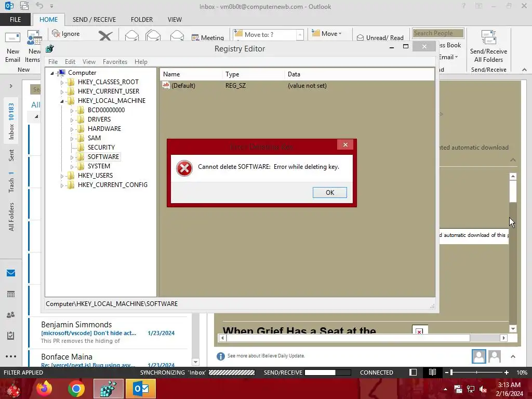Switch to Reading view in status bar
Screen dimensions: 532x399
(432, 372)
